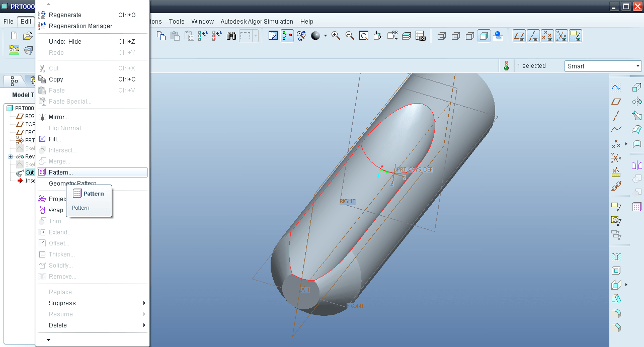644x347 pixels.
Task: Open the Window menu
Action: [203, 22]
